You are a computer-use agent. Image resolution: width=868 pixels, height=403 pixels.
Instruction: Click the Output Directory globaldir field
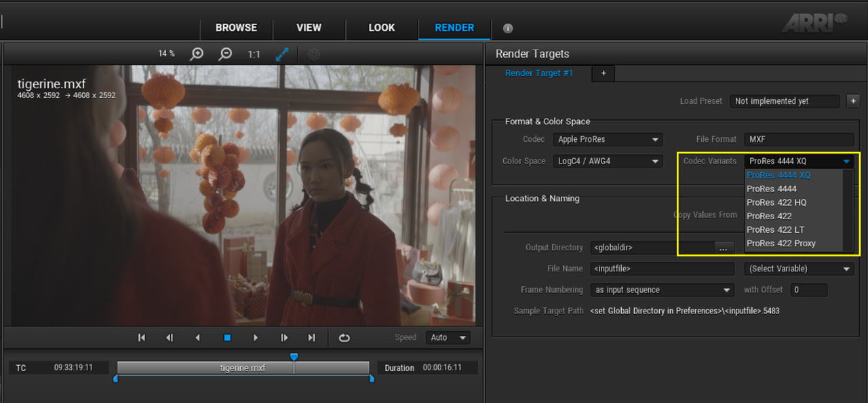(652, 248)
